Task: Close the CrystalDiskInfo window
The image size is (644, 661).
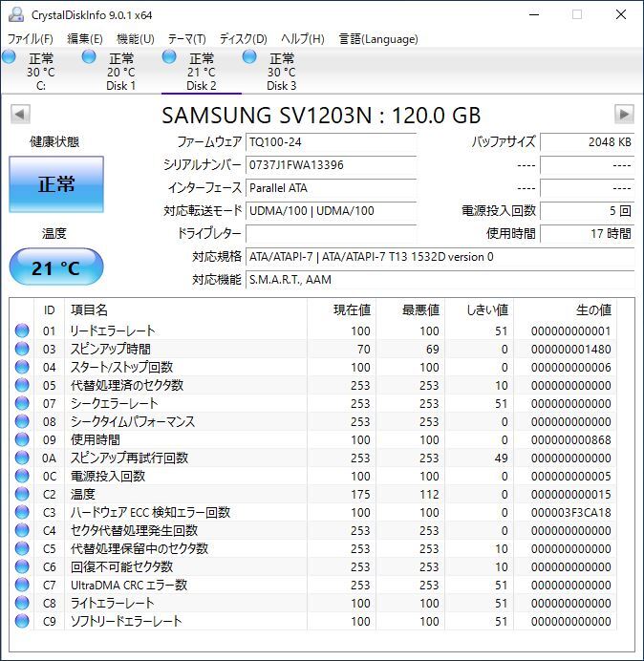Action: point(621,14)
